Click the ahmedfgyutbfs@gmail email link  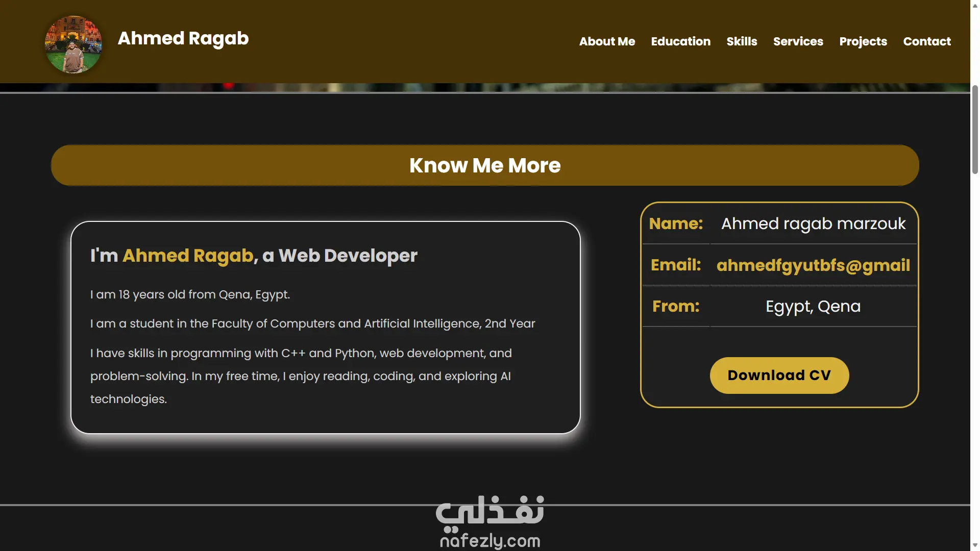(813, 265)
